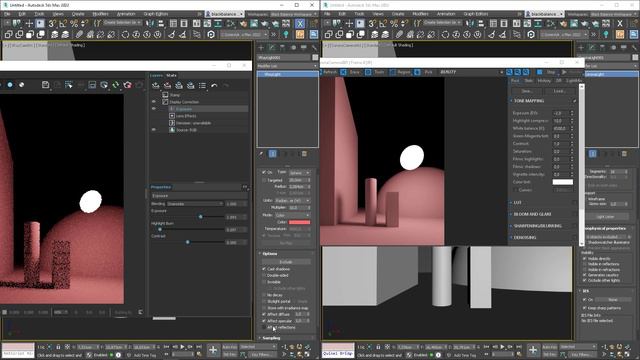Toggle the Affect diffuse checkbox
The image size is (640, 360).
pos(264,314)
